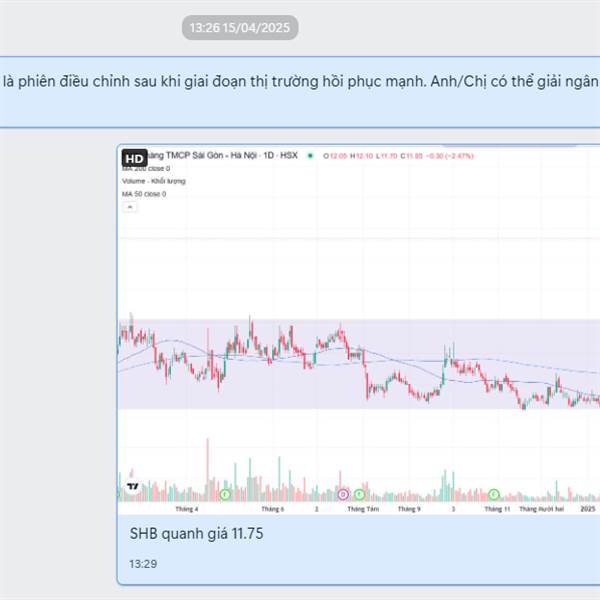
Task: Click the 'Tháng Tám' axis label
Action: tap(363, 509)
